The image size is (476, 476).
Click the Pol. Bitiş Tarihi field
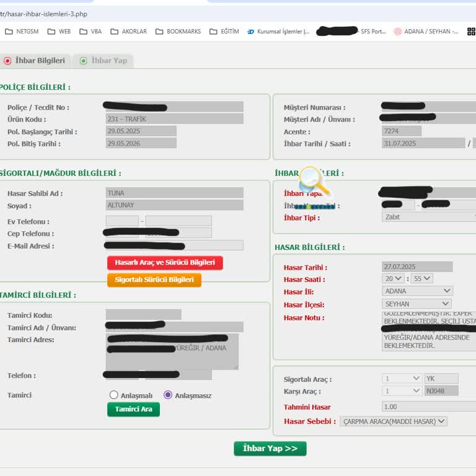[141, 143]
